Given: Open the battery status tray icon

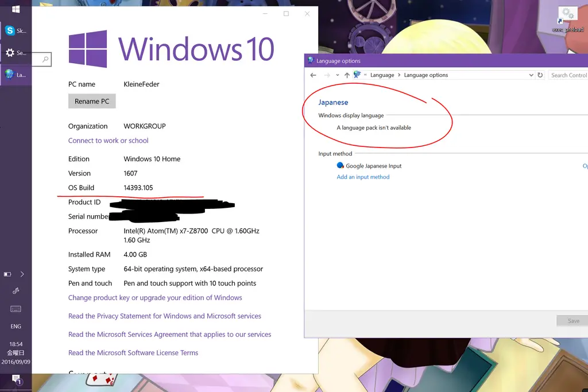Looking at the screenshot, I should tap(7, 274).
